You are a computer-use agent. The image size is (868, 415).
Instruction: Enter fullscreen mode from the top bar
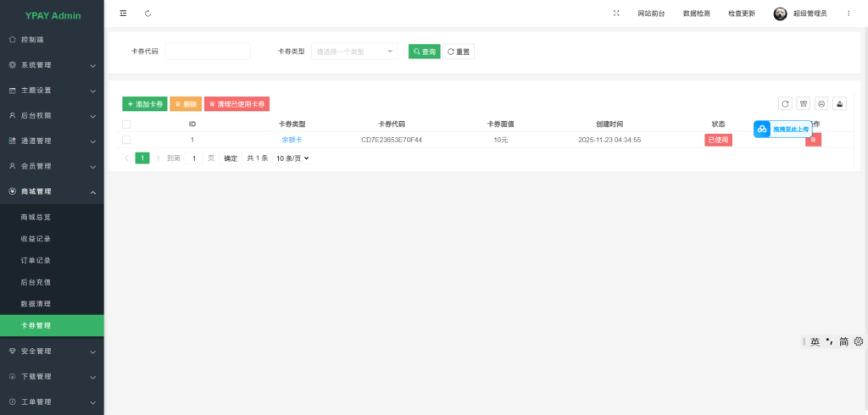tap(616, 14)
